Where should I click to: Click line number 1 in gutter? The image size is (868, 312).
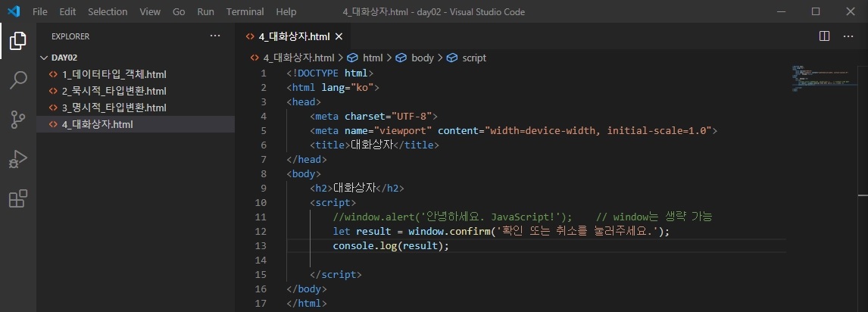pyautogui.click(x=264, y=73)
